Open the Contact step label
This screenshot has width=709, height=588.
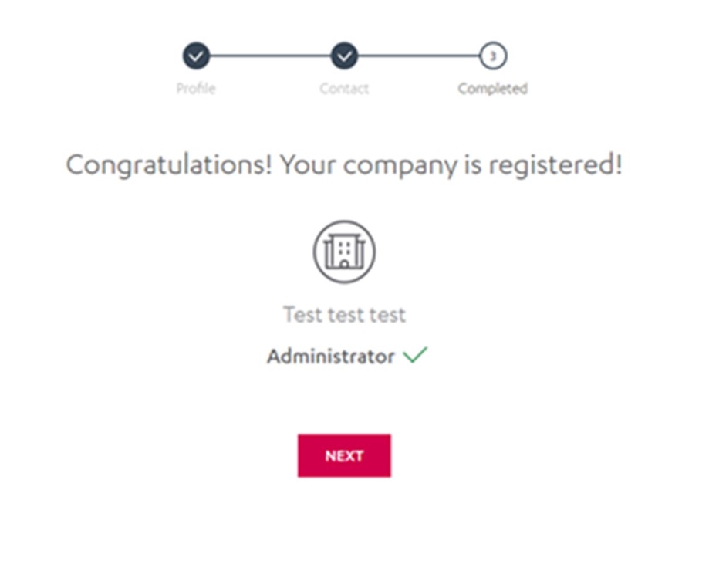click(344, 89)
